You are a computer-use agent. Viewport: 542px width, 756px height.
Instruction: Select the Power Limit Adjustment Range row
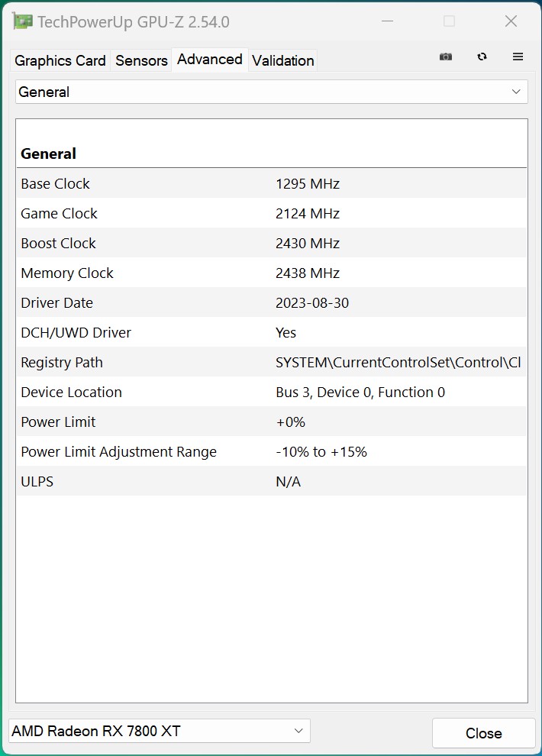[271, 452]
